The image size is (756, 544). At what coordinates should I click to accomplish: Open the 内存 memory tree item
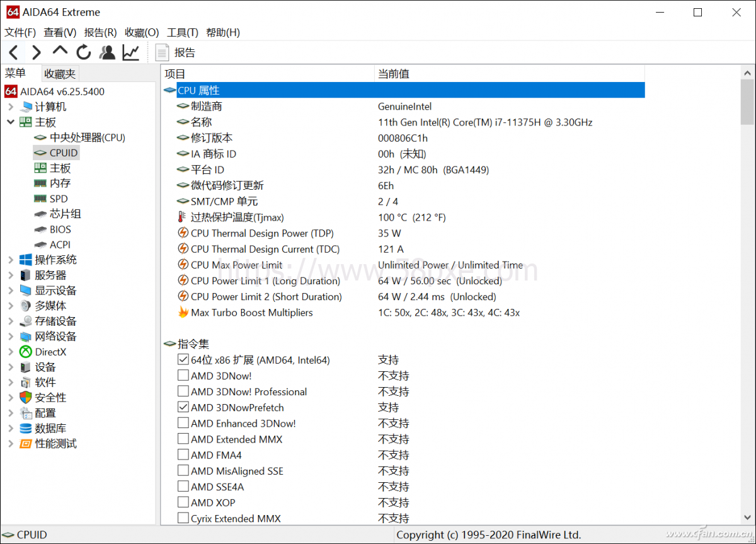(60, 183)
